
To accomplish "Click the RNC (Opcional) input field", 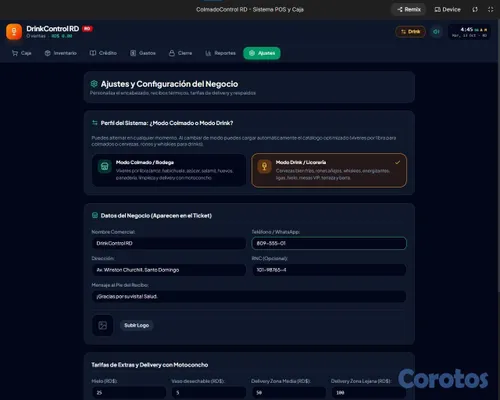I will pos(329,270).
